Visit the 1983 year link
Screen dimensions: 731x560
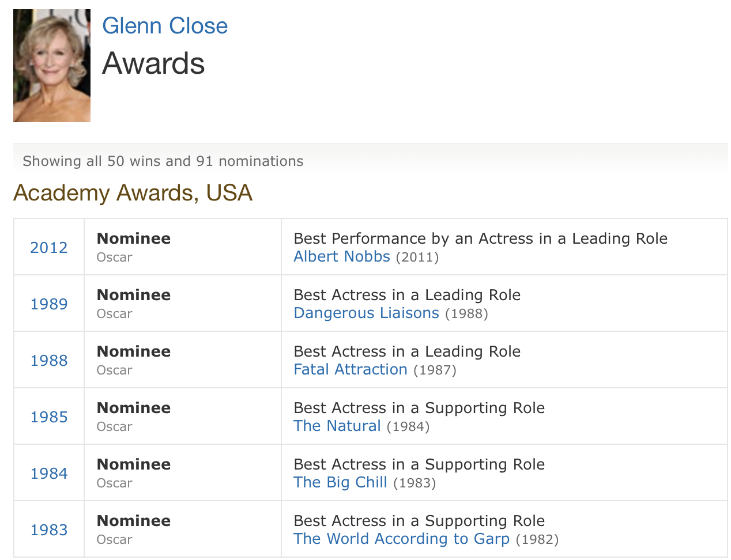click(x=49, y=530)
